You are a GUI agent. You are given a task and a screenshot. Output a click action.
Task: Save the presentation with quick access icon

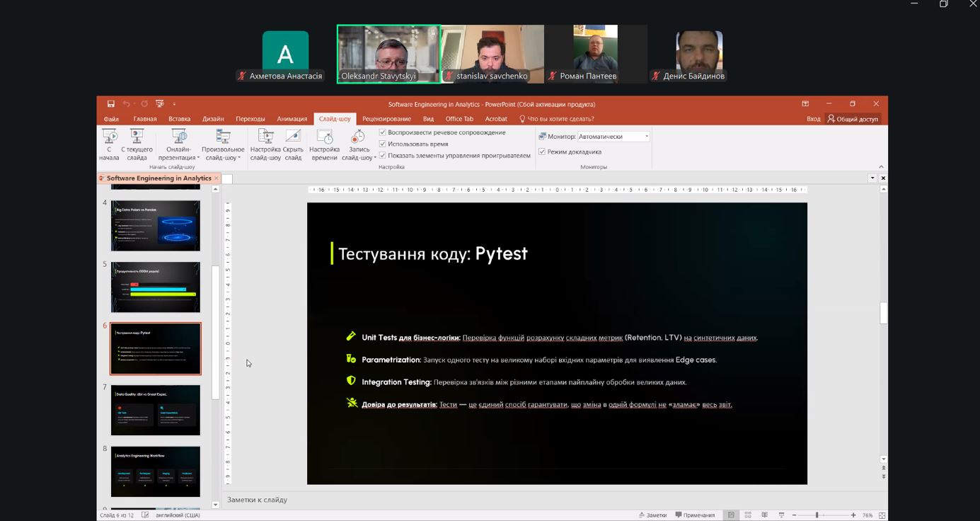[x=111, y=104]
